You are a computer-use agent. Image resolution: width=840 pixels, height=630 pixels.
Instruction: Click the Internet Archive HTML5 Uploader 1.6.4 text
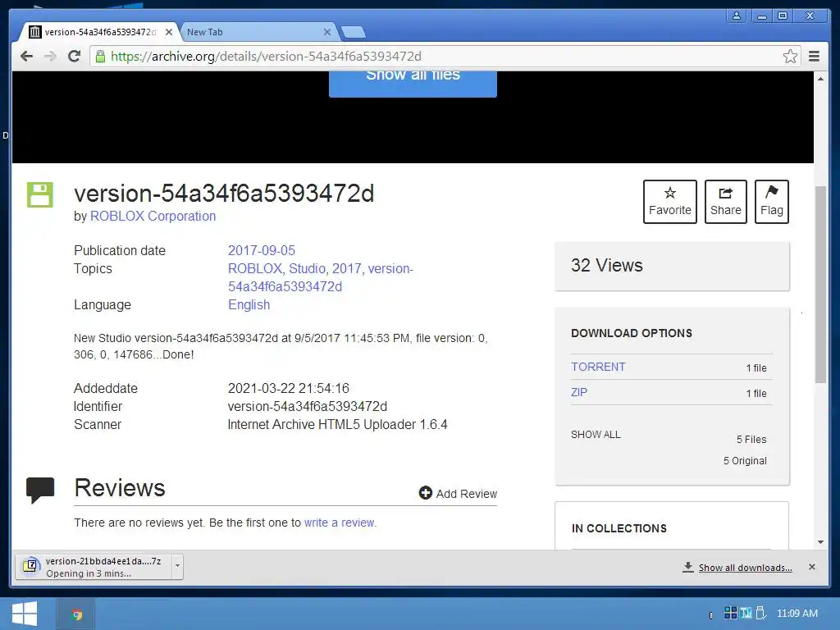click(x=337, y=424)
